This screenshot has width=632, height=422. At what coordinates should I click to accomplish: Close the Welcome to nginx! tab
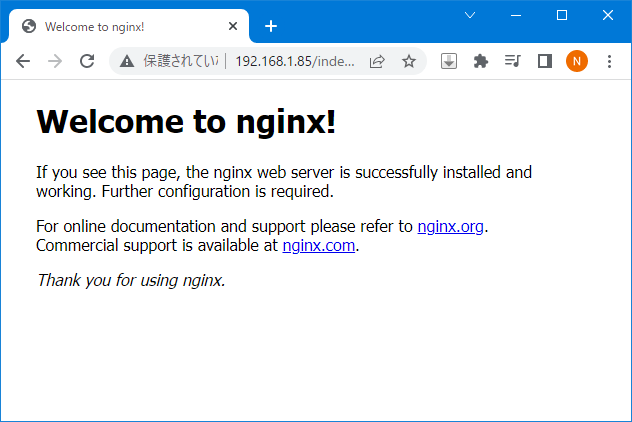[x=233, y=26]
